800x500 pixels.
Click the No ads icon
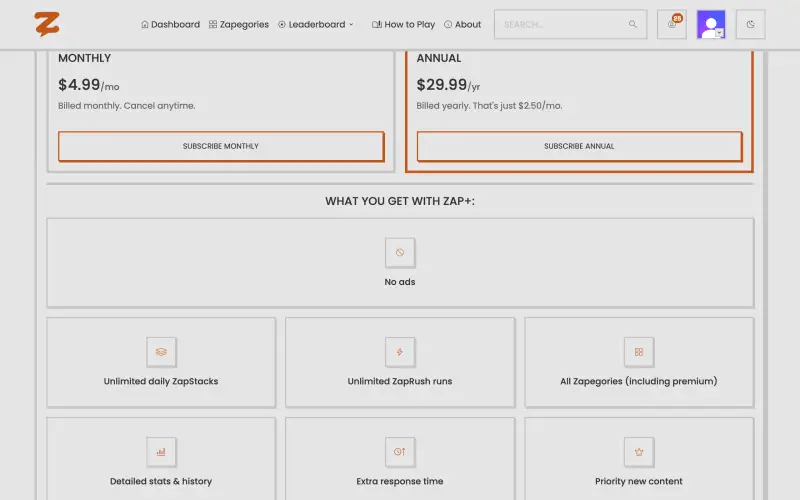tap(400, 253)
